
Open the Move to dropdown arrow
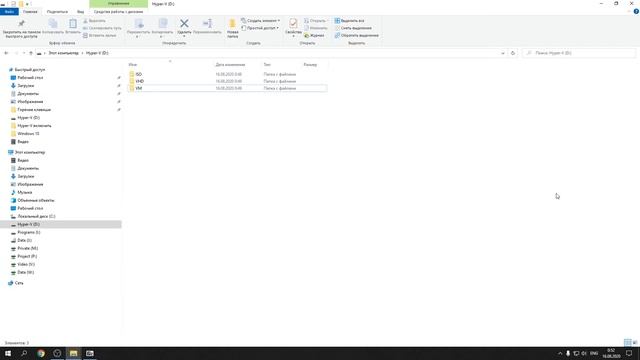pos(137,37)
